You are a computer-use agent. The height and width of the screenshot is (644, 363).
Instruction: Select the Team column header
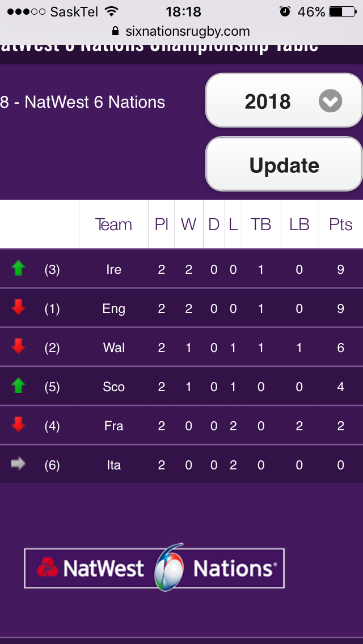[x=113, y=224]
